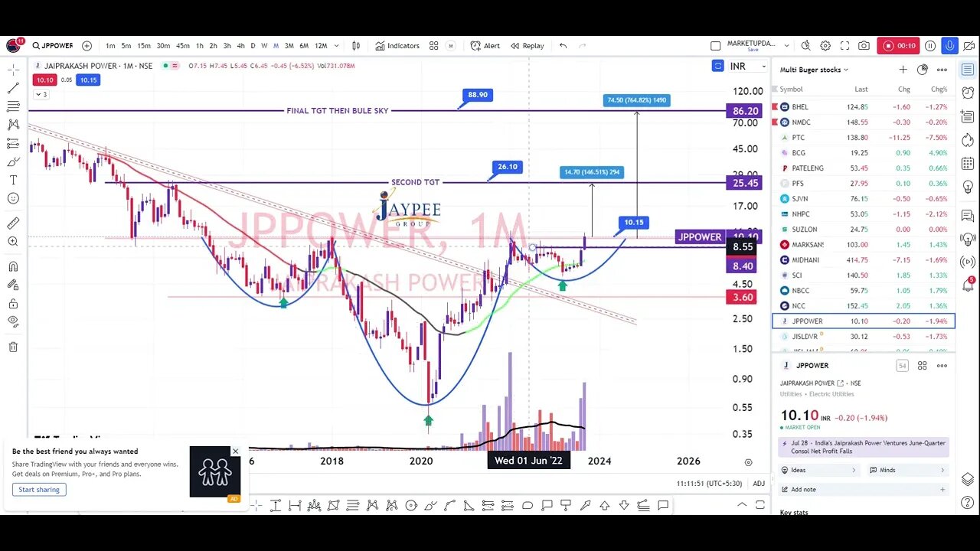This screenshot has width=980, height=551.
Task: Open the news headline about June-Quarter profit
Action: click(x=863, y=447)
